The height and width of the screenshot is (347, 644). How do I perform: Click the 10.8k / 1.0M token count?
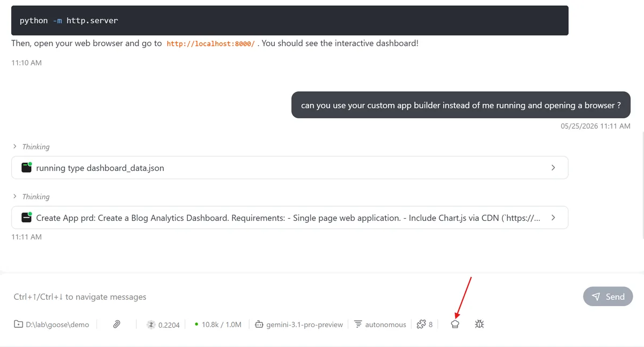pyautogui.click(x=222, y=324)
